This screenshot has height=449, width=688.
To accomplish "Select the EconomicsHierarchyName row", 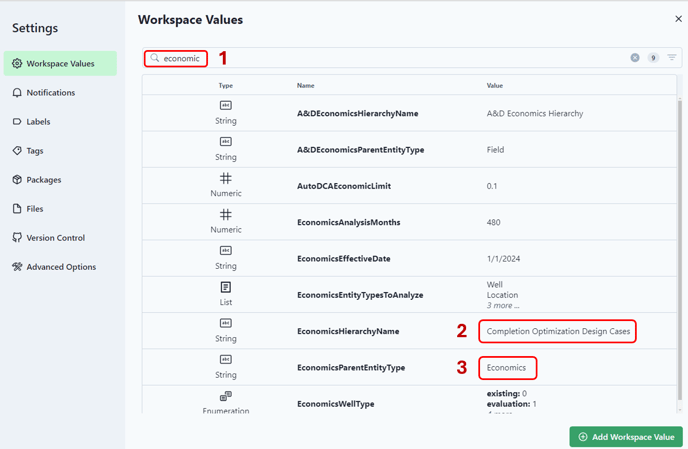I will pyautogui.click(x=348, y=331).
